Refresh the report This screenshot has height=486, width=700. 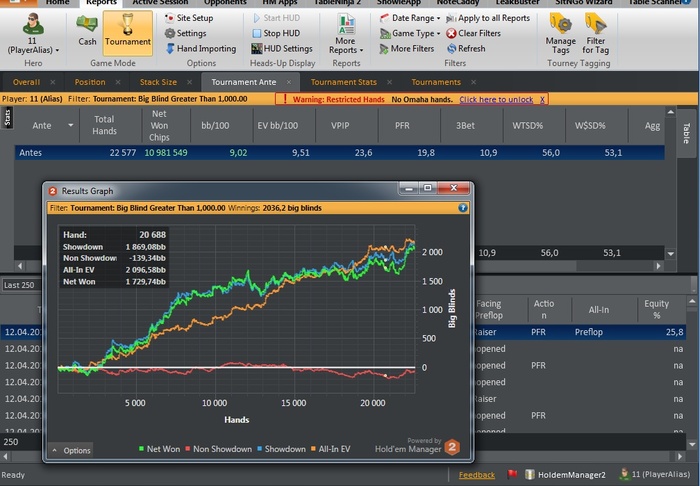[x=466, y=48]
